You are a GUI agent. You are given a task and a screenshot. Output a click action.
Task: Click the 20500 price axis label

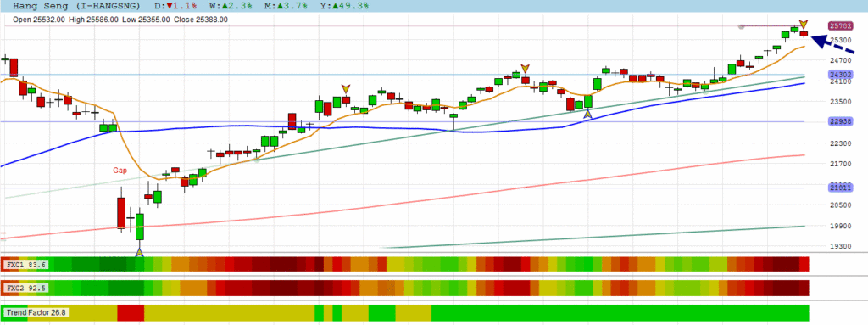pos(840,205)
